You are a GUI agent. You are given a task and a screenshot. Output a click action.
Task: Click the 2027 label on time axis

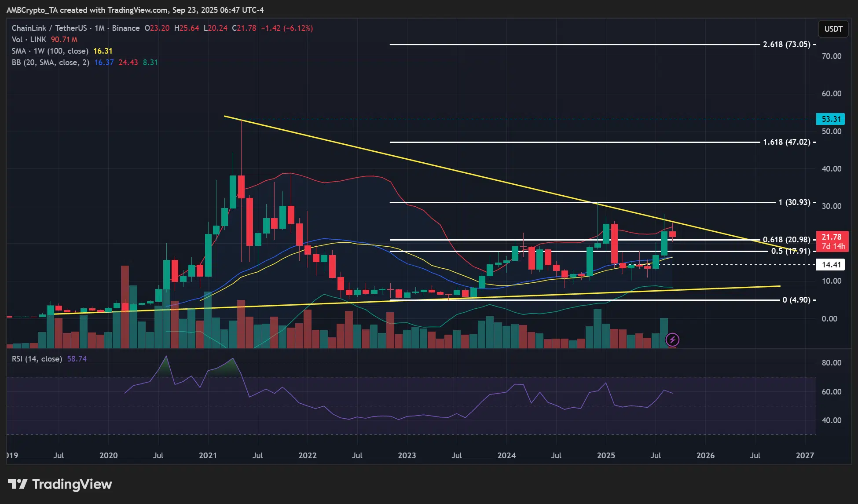pyautogui.click(x=805, y=456)
